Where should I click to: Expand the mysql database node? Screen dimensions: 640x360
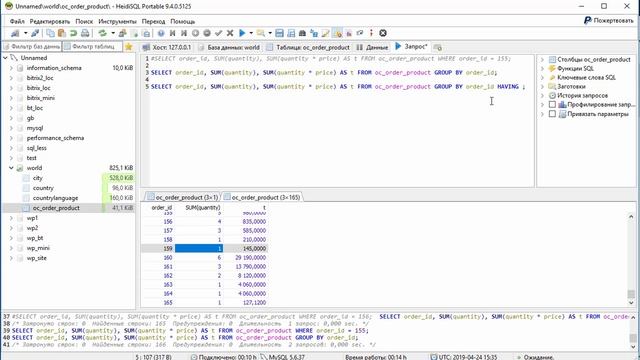tap(11, 128)
